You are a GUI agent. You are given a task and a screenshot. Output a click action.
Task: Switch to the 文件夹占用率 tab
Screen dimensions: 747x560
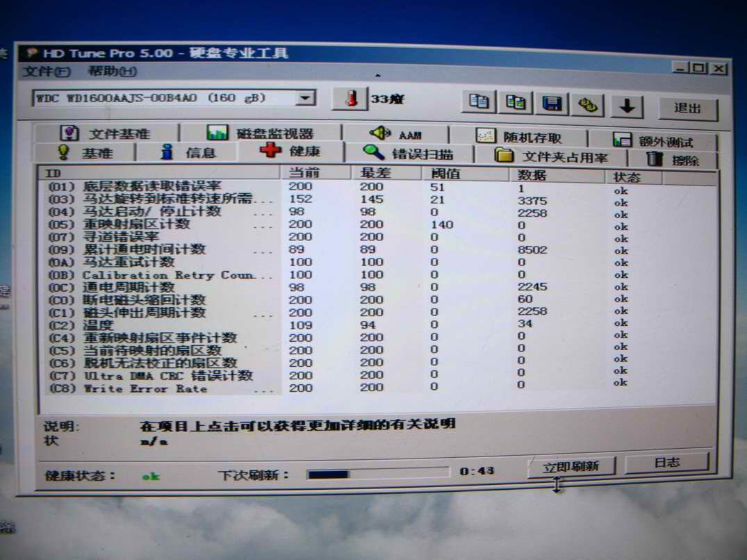(x=551, y=156)
